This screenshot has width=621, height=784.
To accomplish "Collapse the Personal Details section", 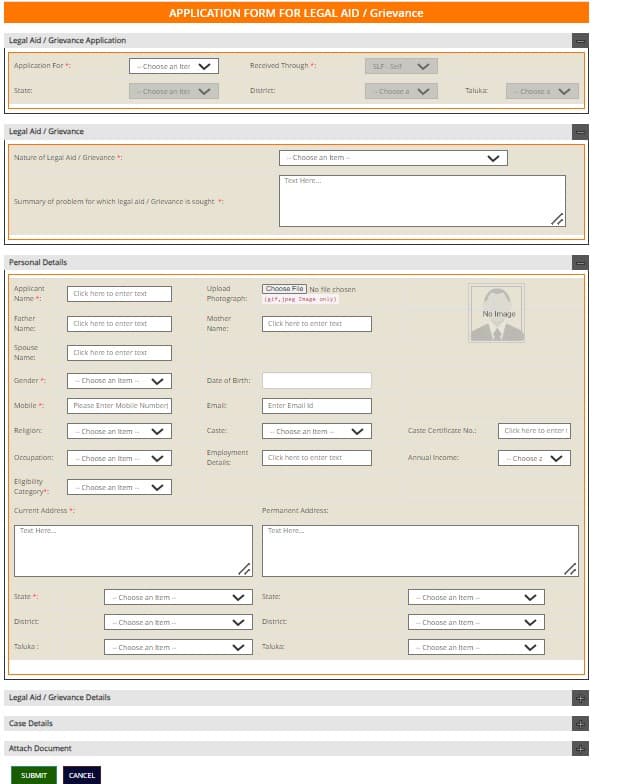I will pos(580,262).
